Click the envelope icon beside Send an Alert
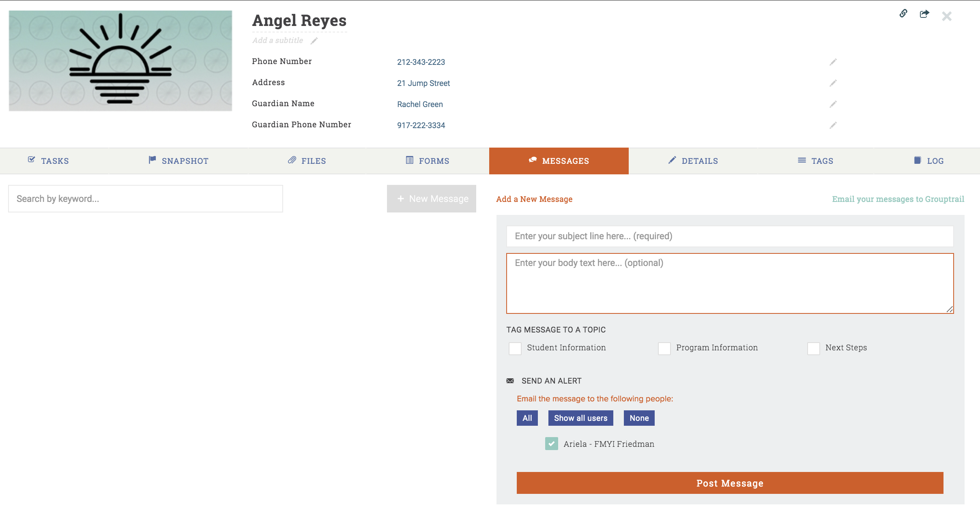The height and width of the screenshot is (519, 980). [510, 381]
